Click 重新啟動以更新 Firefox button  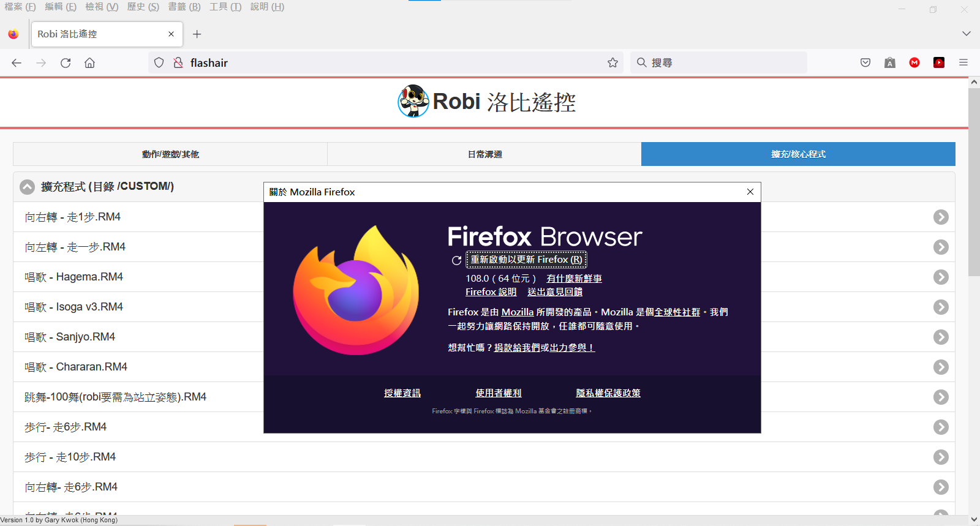coord(526,260)
